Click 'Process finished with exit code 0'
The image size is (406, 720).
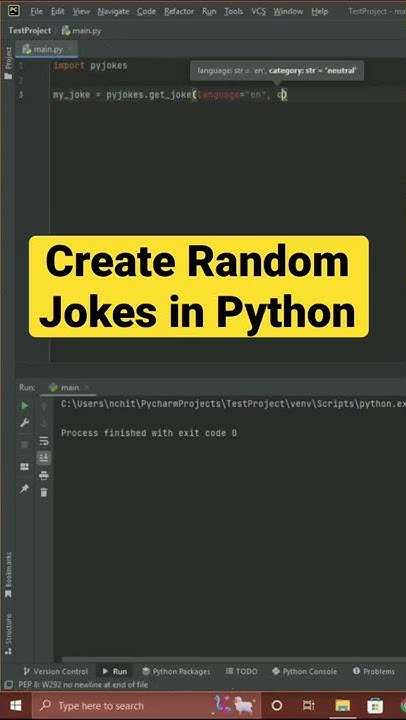[149, 433]
